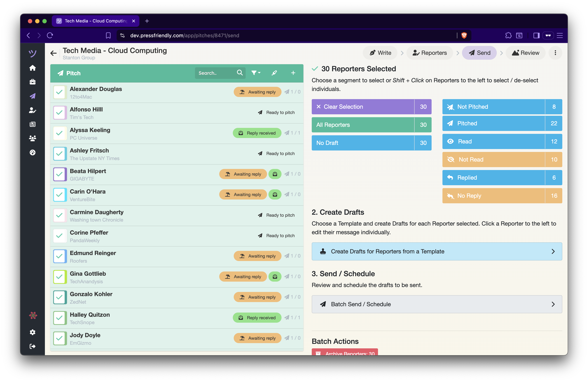Select the briefcase icon in the sidebar
This screenshot has height=382, width=588.
[x=32, y=82]
